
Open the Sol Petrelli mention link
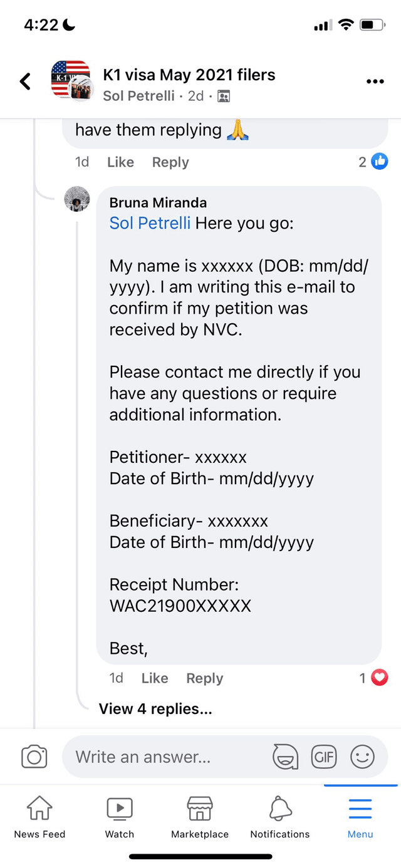(150, 223)
